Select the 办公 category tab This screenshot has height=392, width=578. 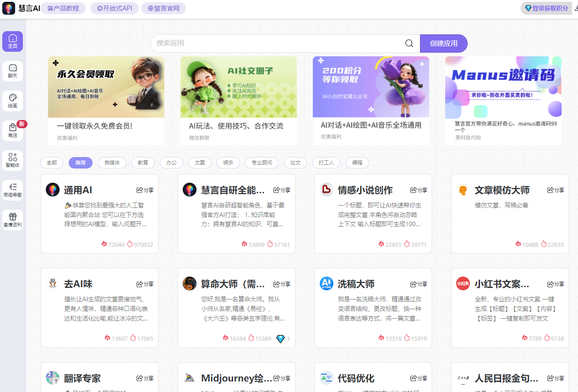coord(171,163)
